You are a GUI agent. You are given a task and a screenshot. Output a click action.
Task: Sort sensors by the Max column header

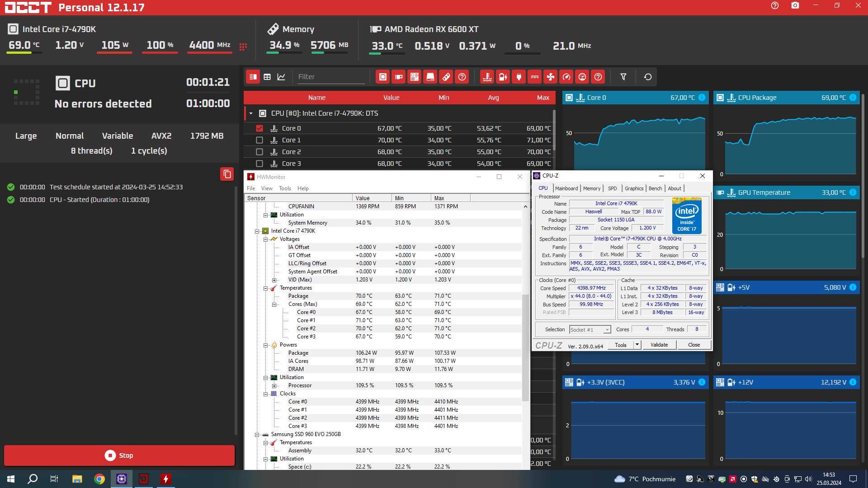543,98
